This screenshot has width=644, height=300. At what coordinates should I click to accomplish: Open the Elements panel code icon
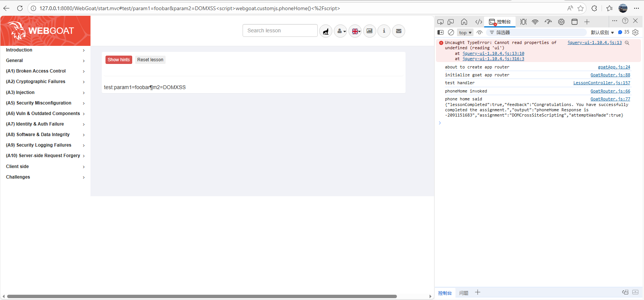tap(478, 22)
